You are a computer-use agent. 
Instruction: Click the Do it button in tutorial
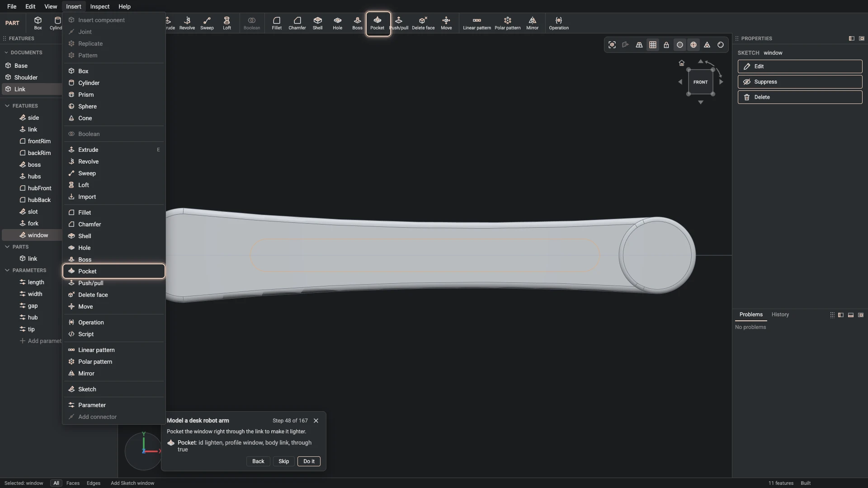coord(309,461)
